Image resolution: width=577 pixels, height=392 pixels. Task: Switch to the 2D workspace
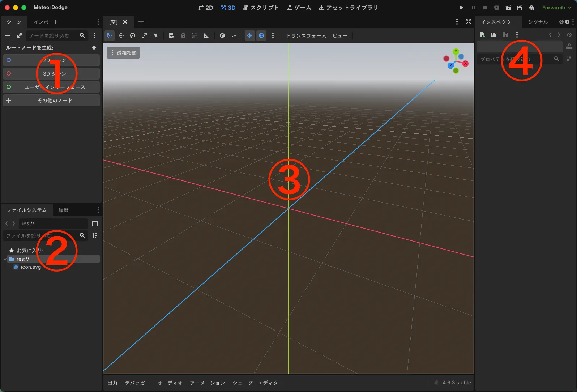pyautogui.click(x=206, y=8)
